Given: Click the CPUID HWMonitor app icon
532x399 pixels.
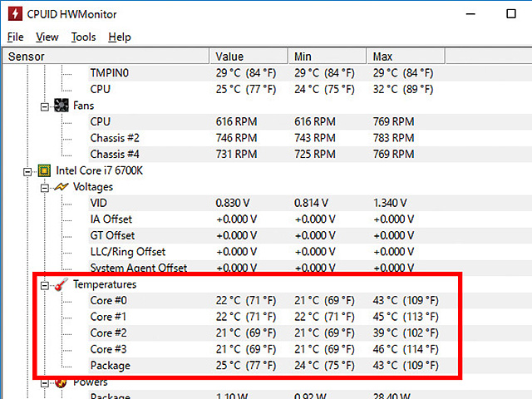Looking at the screenshot, I should point(15,14).
